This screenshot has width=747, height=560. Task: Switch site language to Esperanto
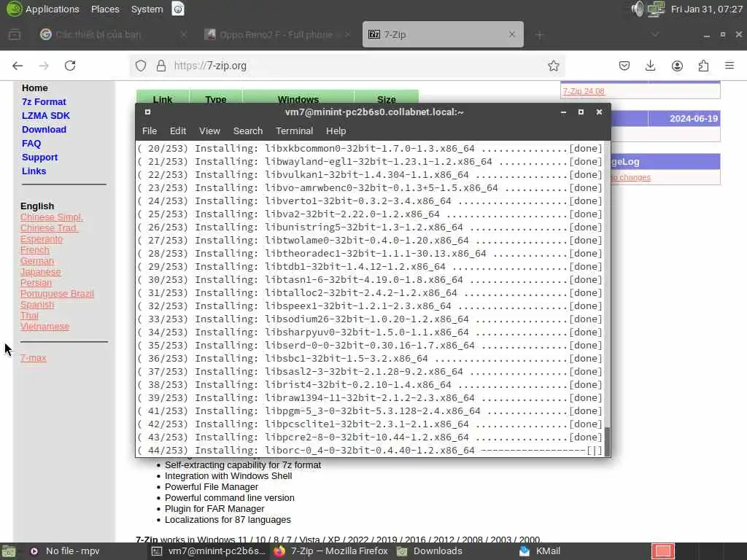(42, 239)
